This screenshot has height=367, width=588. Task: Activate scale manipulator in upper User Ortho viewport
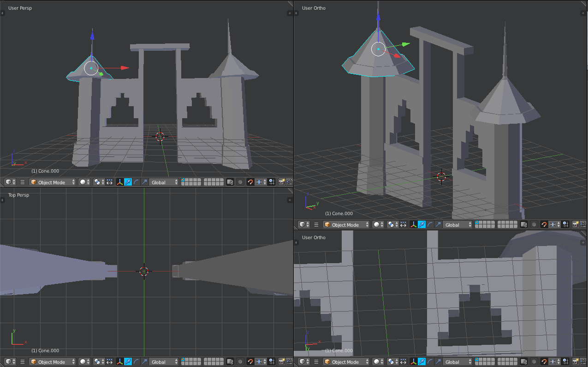[x=438, y=225]
